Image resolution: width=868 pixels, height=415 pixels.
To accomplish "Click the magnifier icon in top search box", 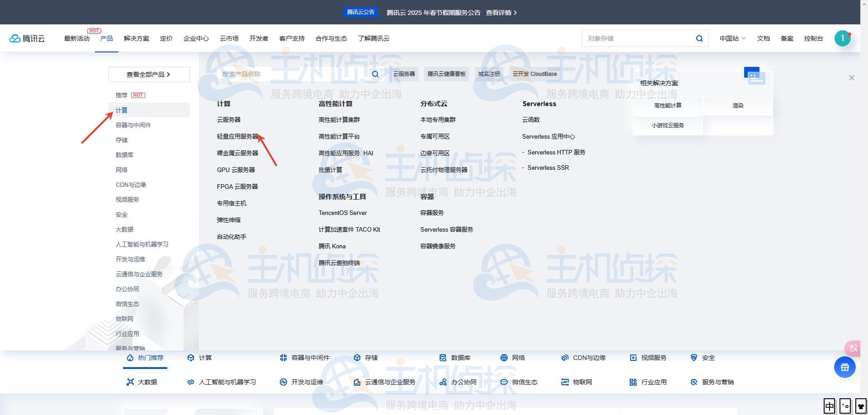I will pos(699,38).
